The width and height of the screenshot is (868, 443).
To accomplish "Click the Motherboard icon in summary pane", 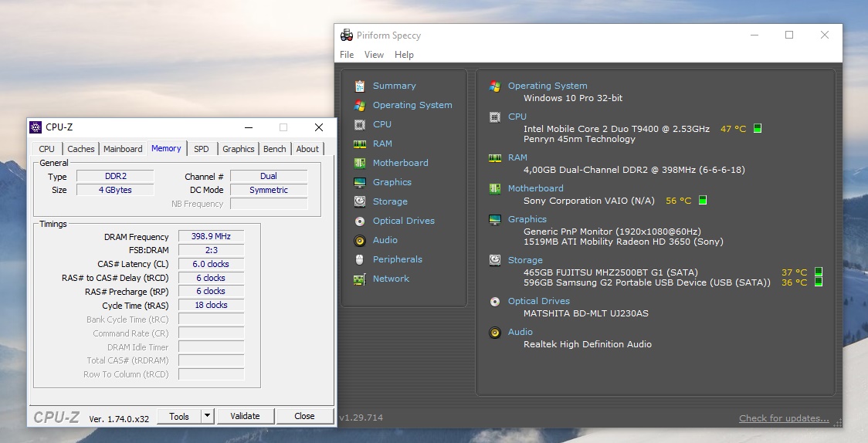I will (495, 188).
